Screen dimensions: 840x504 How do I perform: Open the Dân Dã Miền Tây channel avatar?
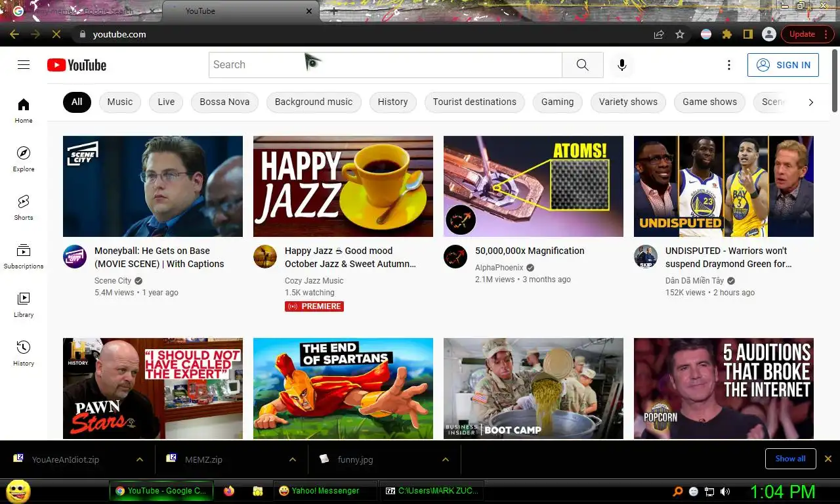click(x=646, y=257)
